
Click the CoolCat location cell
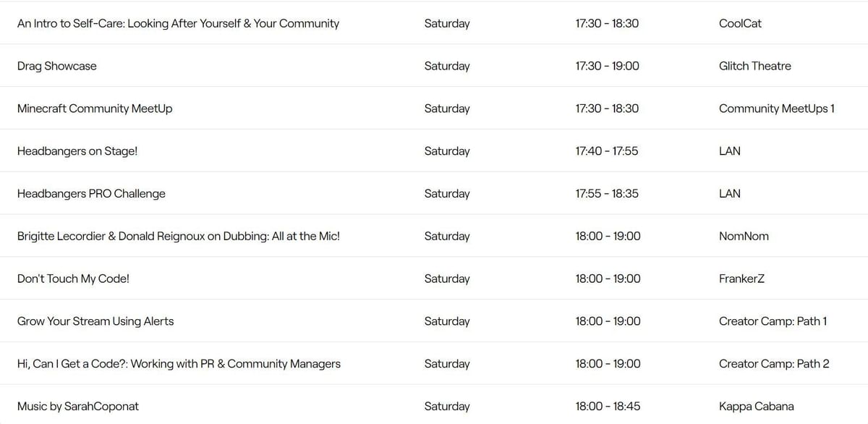tap(740, 23)
